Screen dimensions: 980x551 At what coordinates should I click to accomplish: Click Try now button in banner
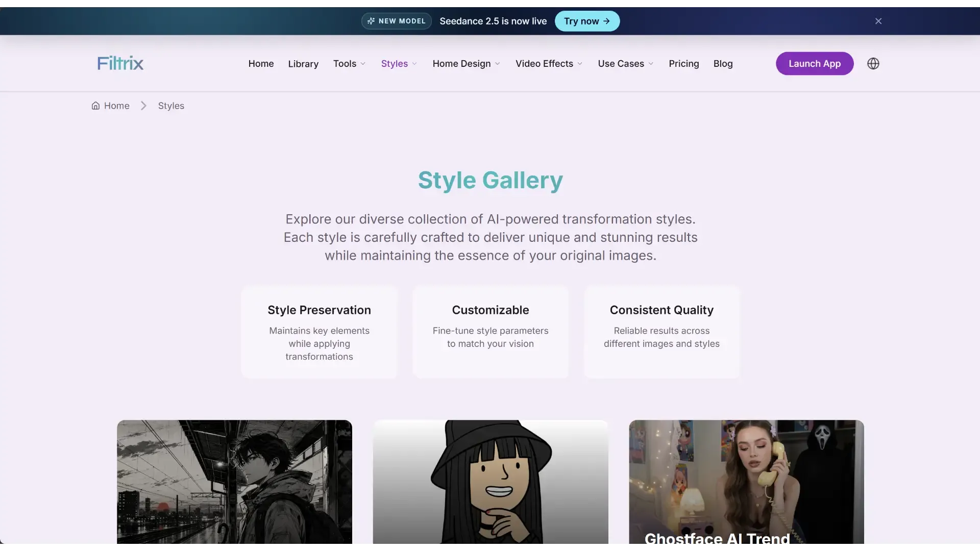coord(587,21)
